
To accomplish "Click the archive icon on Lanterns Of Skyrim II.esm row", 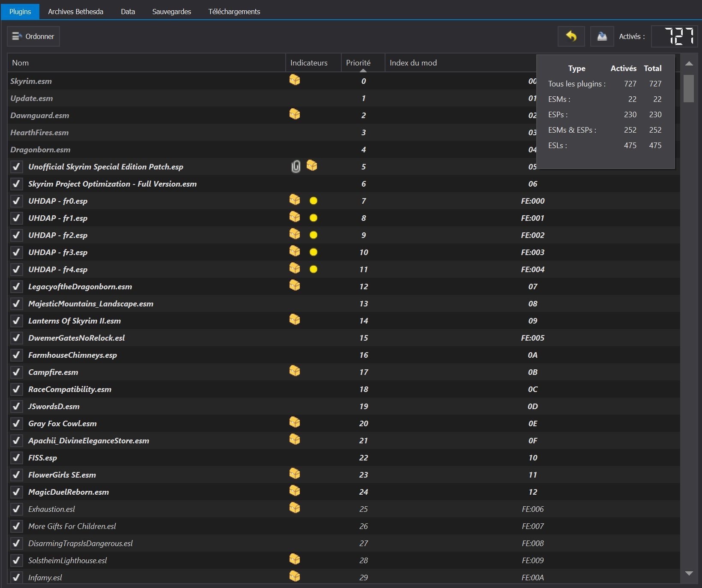I will coord(295,320).
